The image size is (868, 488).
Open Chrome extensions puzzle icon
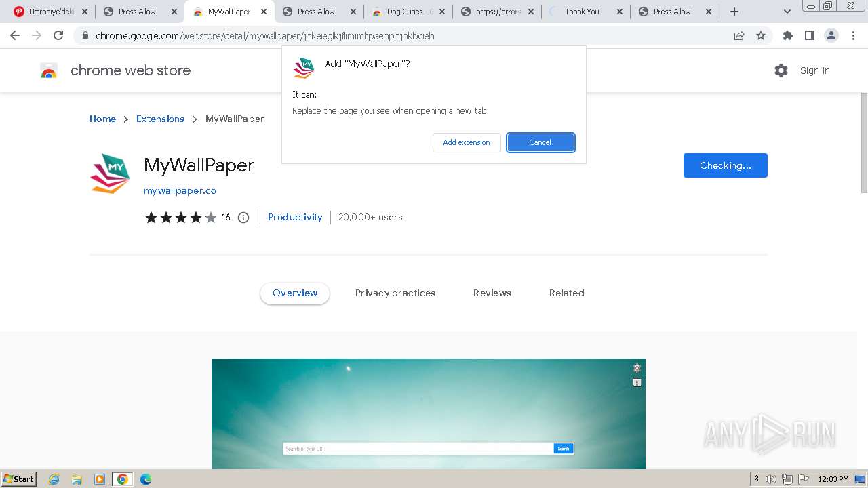(x=787, y=35)
